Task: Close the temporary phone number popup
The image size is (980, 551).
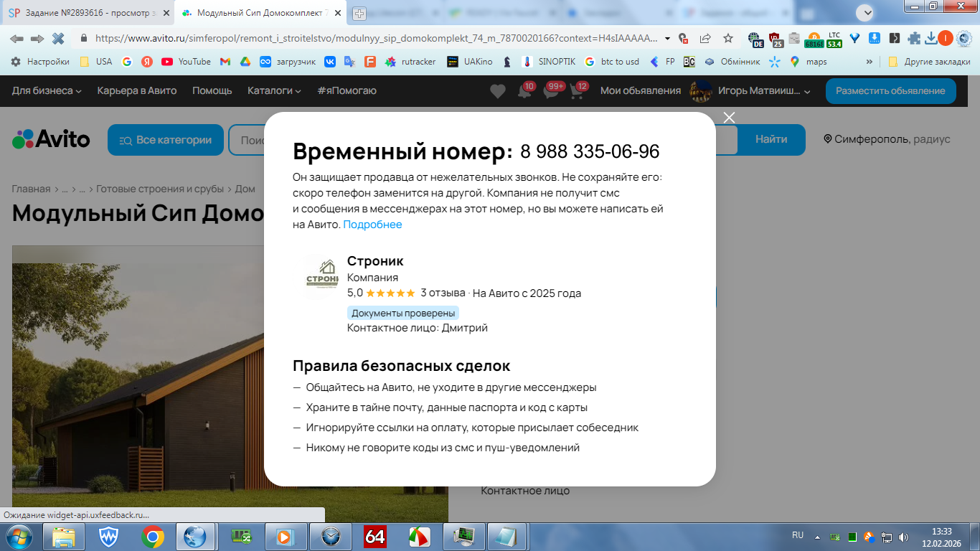Action: (x=729, y=118)
